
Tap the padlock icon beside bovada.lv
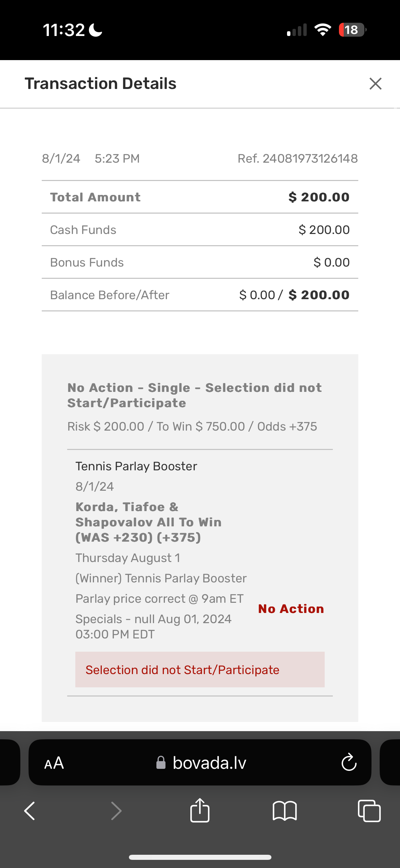(x=161, y=763)
